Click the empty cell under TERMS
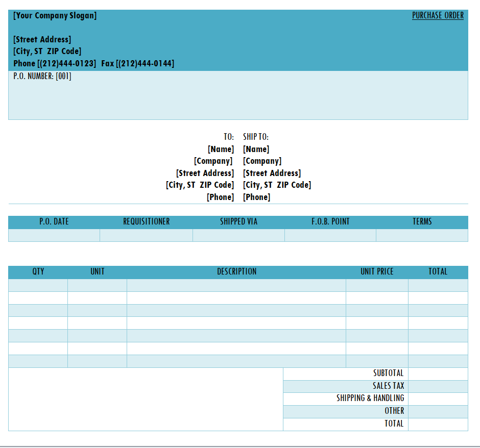 pos(422,235)
